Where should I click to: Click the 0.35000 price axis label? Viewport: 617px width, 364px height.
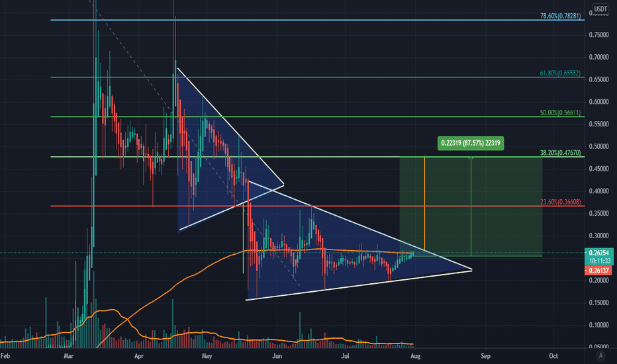click(599, 213)
